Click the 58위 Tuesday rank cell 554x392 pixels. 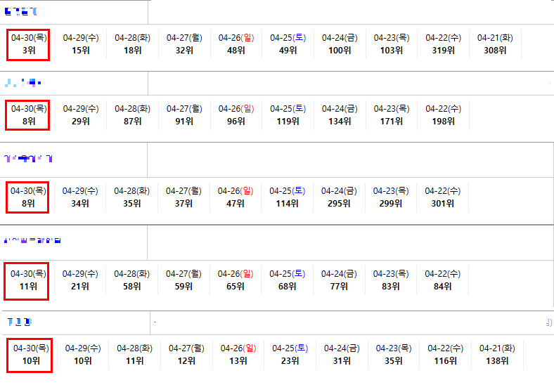132,280
